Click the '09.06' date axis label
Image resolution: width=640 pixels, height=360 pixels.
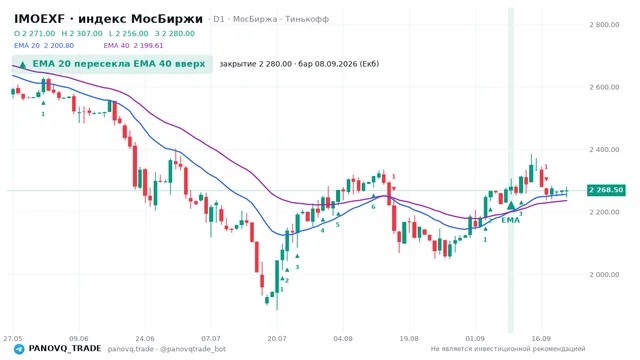79,338
